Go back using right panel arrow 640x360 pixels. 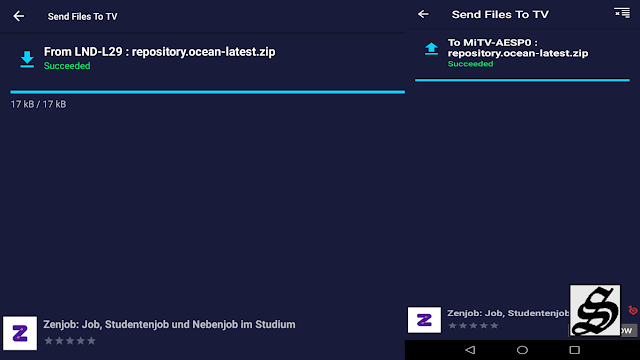[423, 14]
